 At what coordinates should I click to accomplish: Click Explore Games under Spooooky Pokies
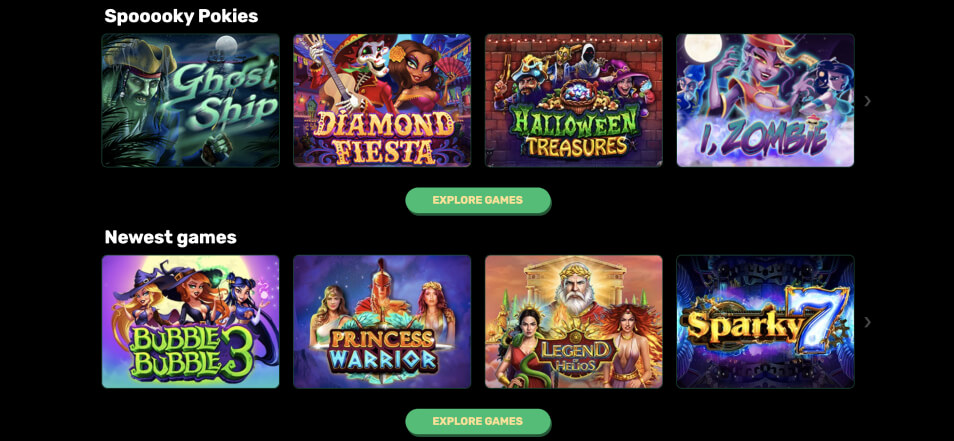coord(478,200)
